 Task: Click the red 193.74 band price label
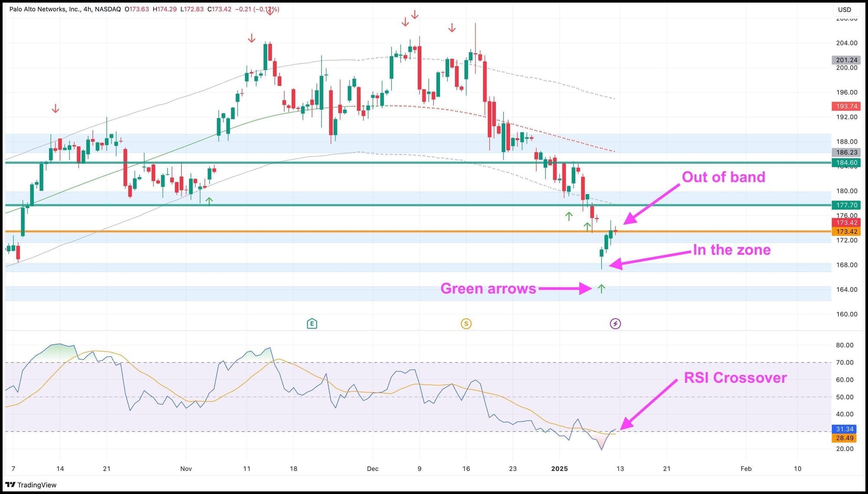(x=846, y=106)
